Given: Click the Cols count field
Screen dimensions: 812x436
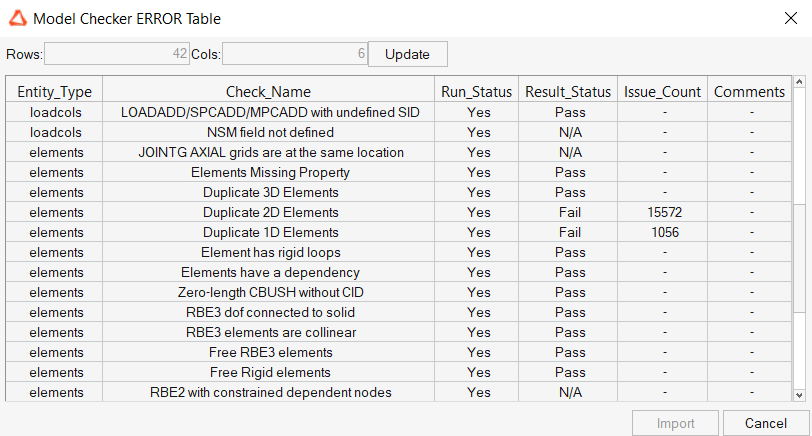Looking at the screenshot, I should [294, 54].
